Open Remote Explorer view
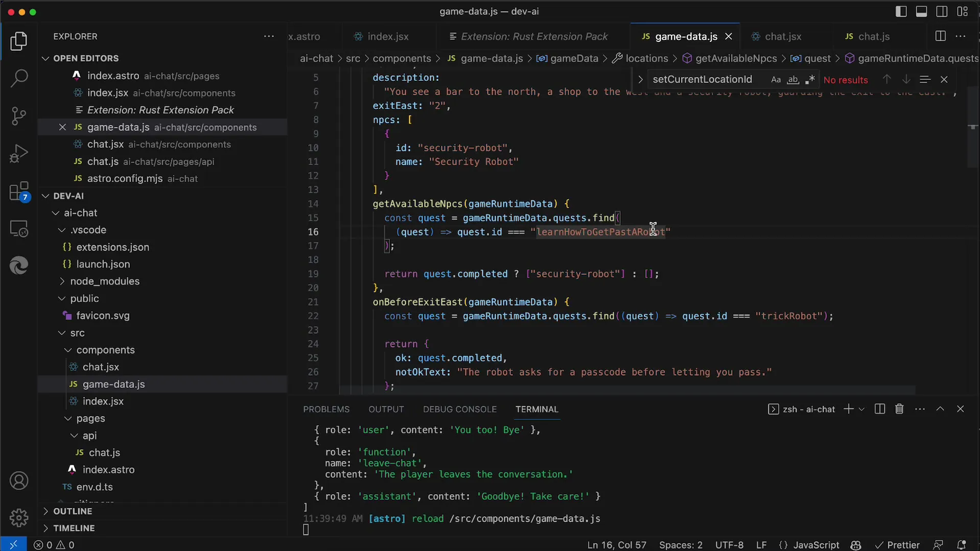The height and width of the screenshot is (551, 980). [x=19, y=229]
